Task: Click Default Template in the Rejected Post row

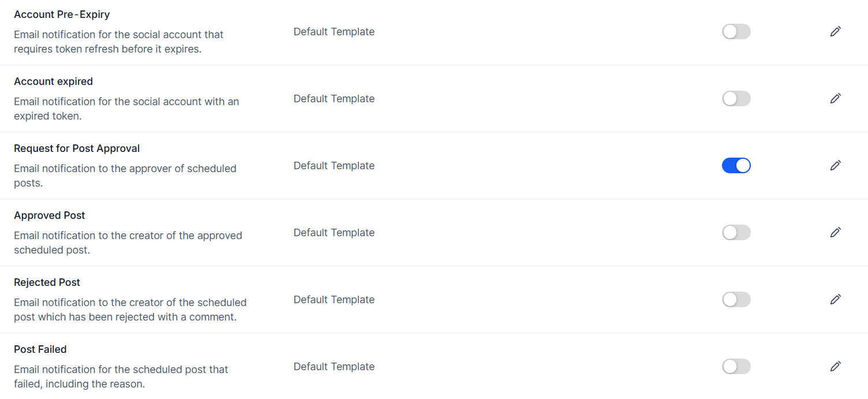Action: pos(334,300)
